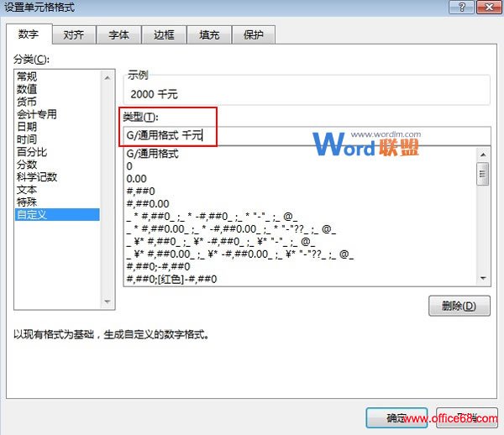This screenshot has width=504, height=435.
Task: Select 特殊 category
Action: (x=57, y=202)
